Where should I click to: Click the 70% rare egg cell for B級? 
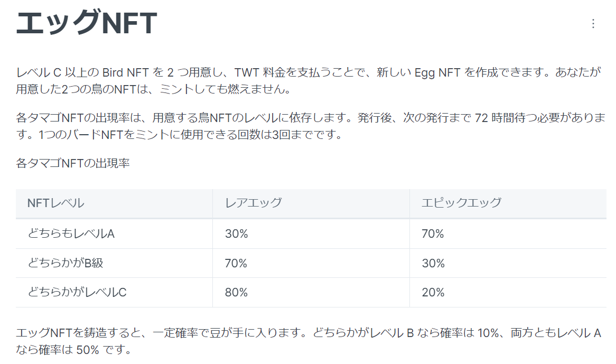pos(236,263)
